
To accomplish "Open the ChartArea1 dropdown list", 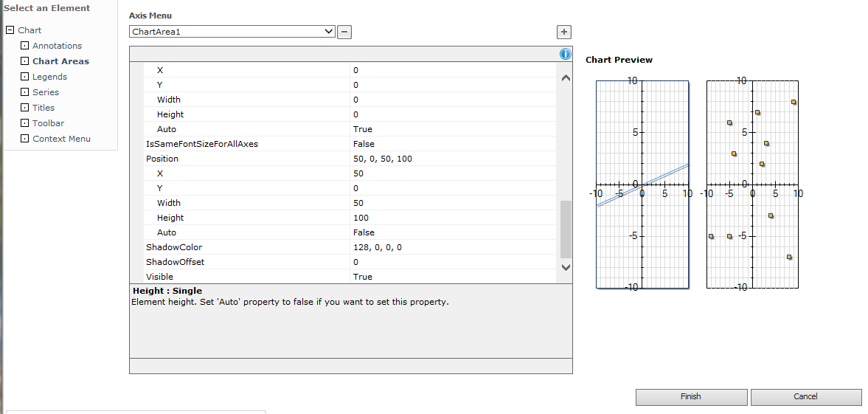I will point(232,32).
